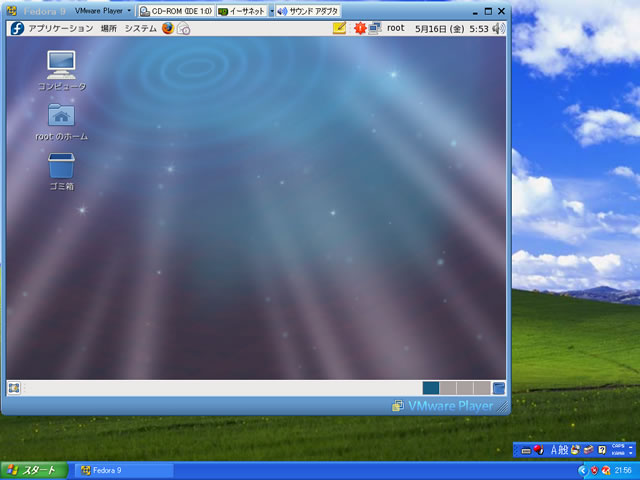The image size is (640, 480).
Task: Switch to the second workspace in pager
Action: point(448,388)
